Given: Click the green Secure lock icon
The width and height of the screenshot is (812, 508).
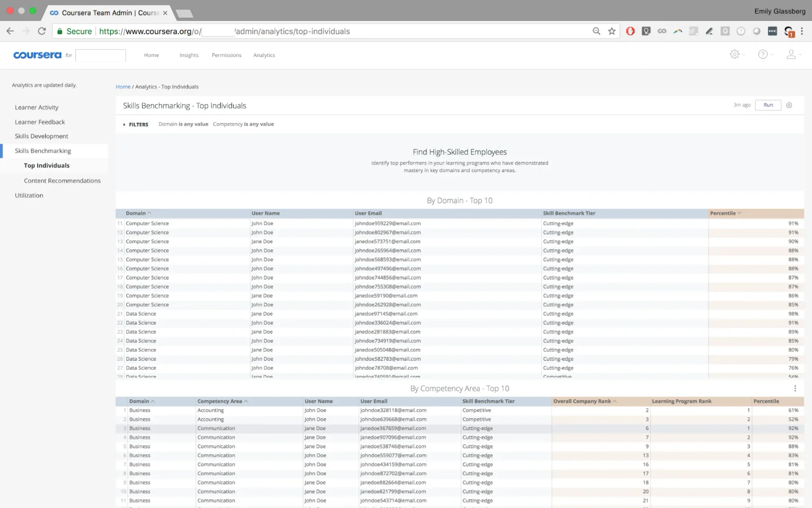Looking at the screenshot, I should (x=60, y=31).
